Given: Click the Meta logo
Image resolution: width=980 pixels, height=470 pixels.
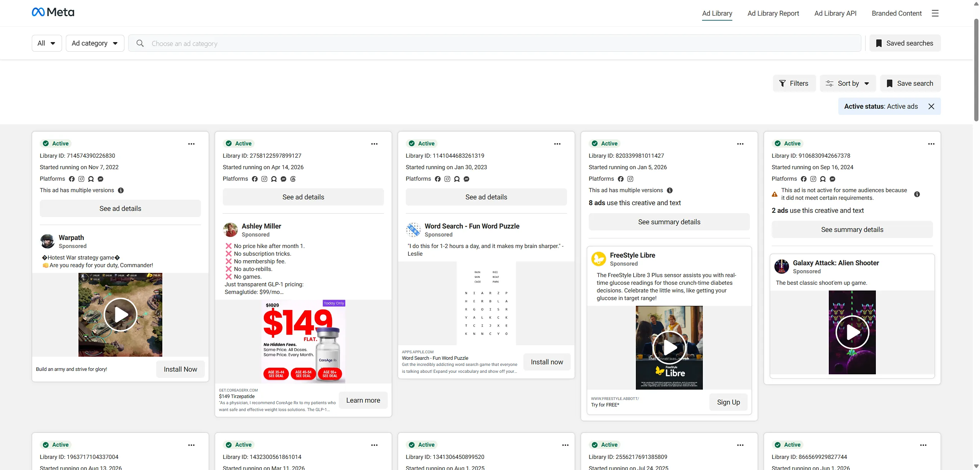Looking at the screenshot, I should pos(53,12).
